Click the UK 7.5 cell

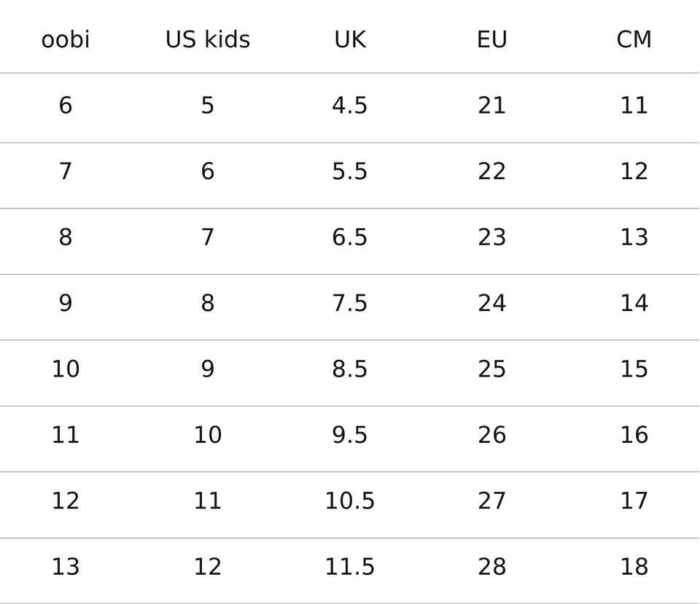(x=350, y=303)
